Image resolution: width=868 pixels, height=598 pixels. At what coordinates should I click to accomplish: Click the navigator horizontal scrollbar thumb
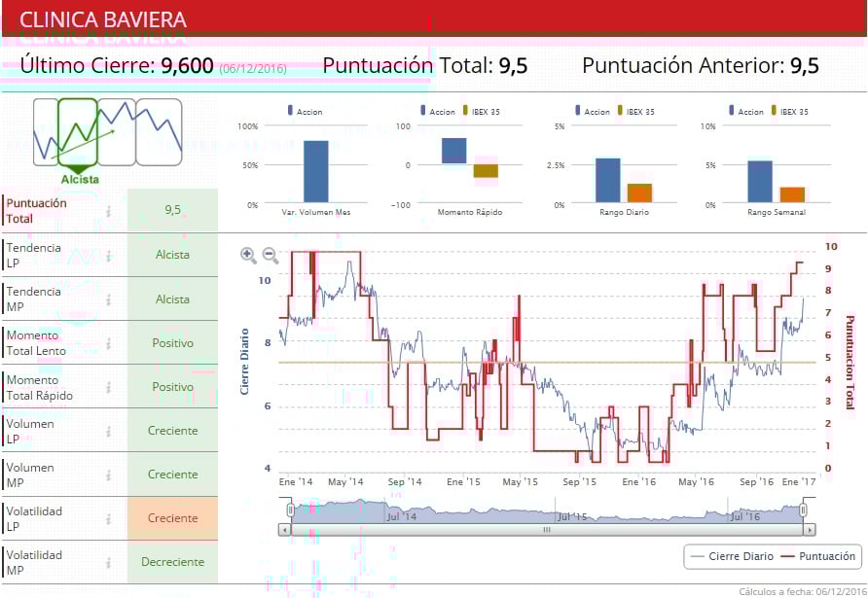[x=547, y=530]
